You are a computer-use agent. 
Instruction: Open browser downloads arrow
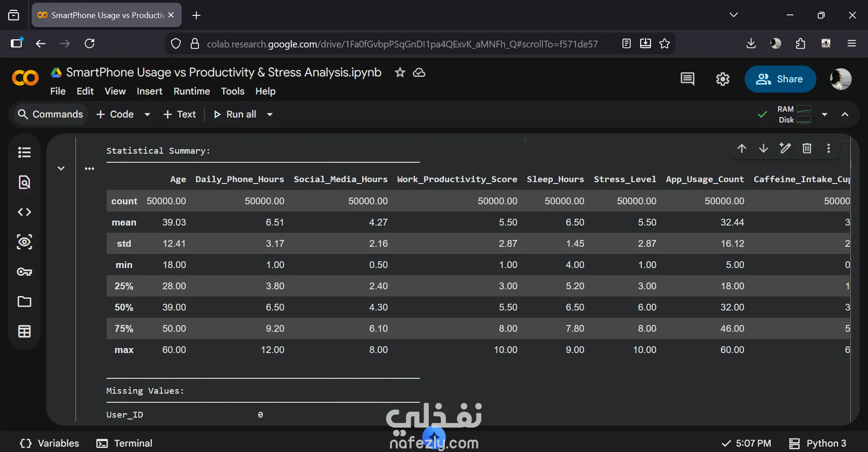[751, 43]
